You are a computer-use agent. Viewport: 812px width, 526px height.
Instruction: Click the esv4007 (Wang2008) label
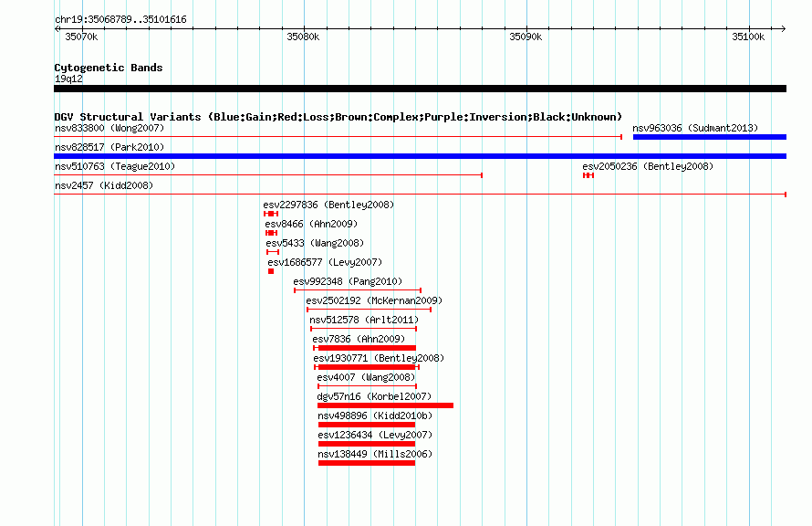click(x=366, y=377)
